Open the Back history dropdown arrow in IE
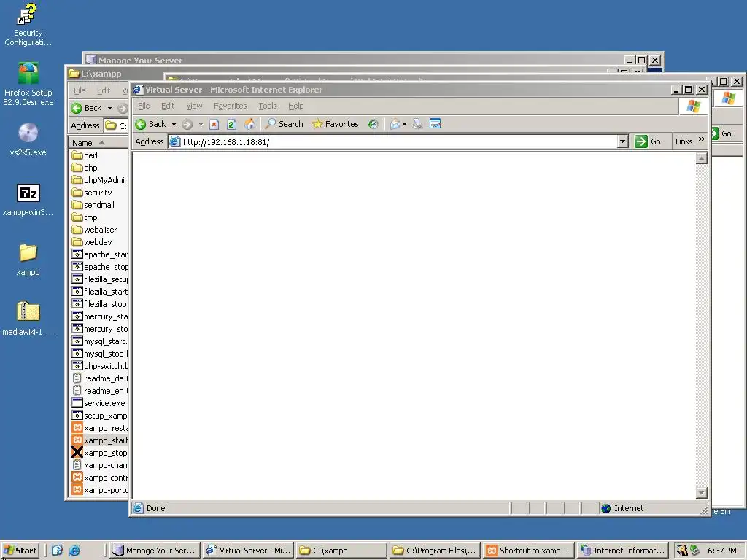 [x=174, y=124]
